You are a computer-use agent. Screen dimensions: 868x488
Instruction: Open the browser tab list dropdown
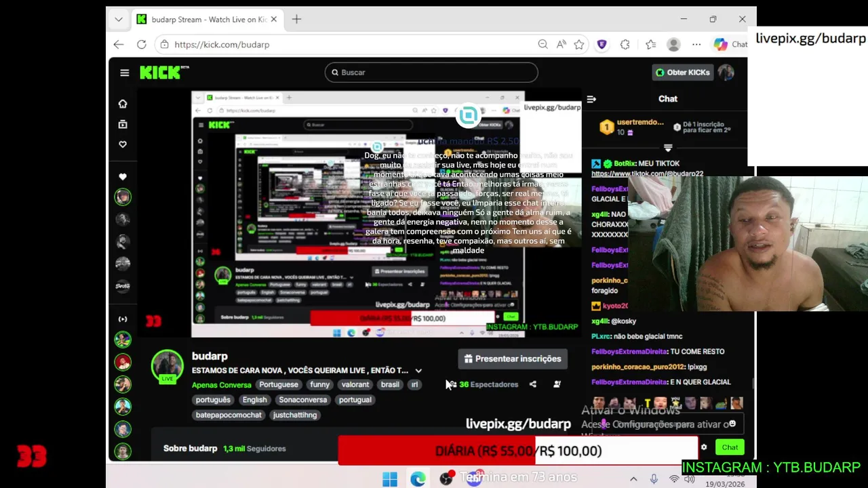coord(119,20)
